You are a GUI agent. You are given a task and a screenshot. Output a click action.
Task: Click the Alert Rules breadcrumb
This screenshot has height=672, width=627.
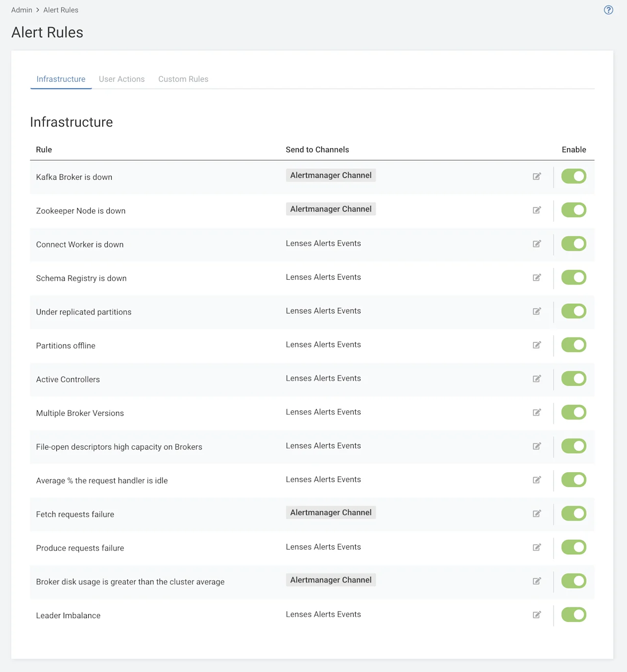click(61, 10)
